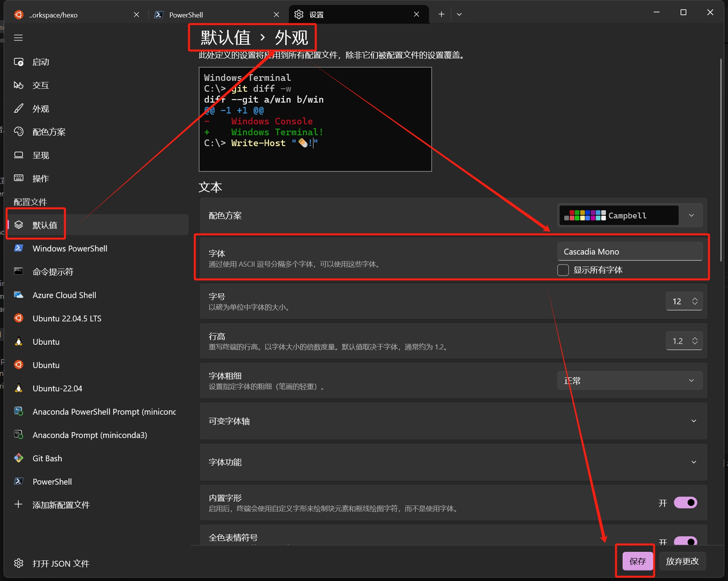Click the 保存 save button
Viewport: 728px width, 581px height.
637,561
